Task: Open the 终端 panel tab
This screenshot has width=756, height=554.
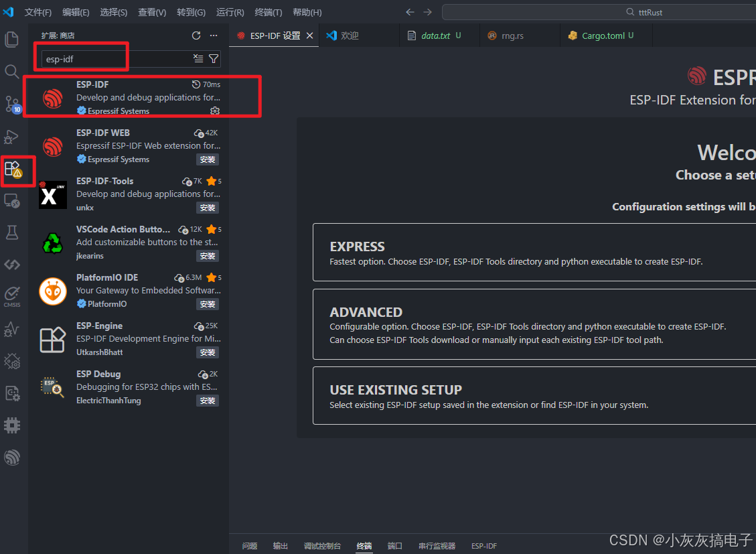Action: coord(364,546)
